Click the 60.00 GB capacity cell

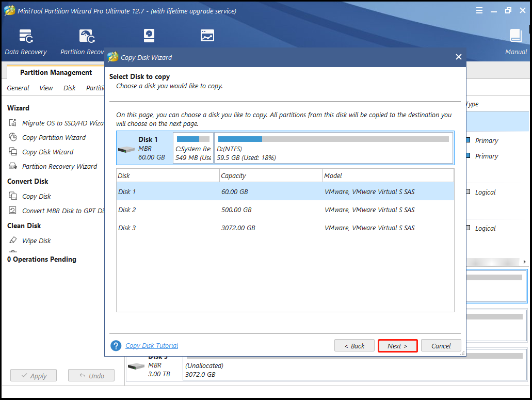click(235, 191)
